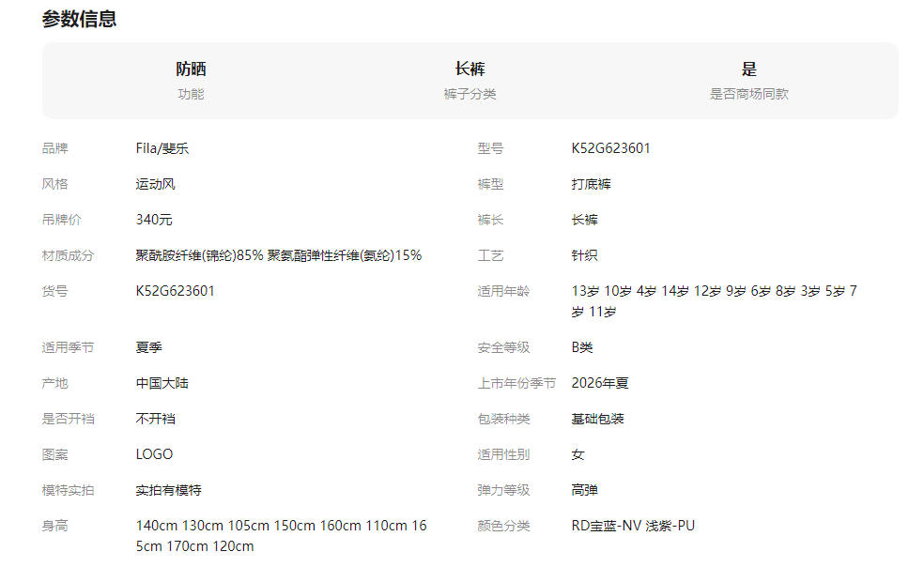Select the 中国大陆 origin value
The image size is (924, 582).
point(162,383)
